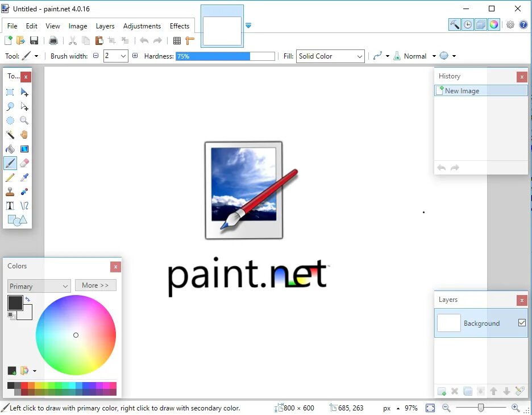Viewport: 532px width, 415px height.
Task: Select the Eraser tool
Action: (x=24, y=163)
